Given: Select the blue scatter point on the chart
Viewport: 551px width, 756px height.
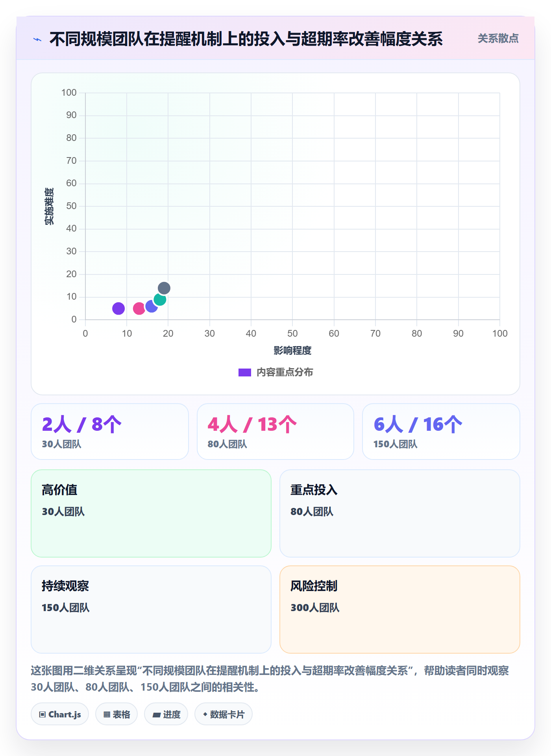Looking at the screenshot, I should pyautogui.click(x=151, y=306).
